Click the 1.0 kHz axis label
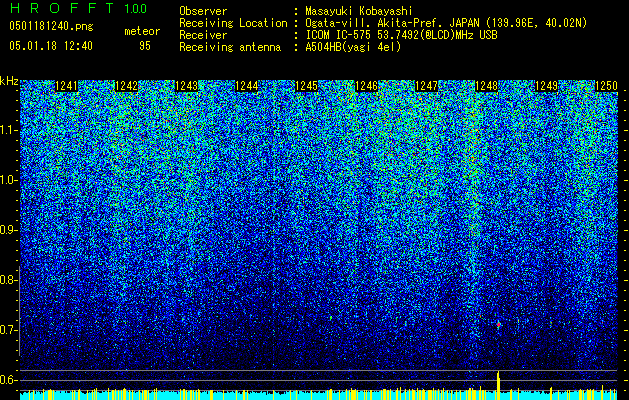Screen dimensions: 629x400 coord(9,180)
